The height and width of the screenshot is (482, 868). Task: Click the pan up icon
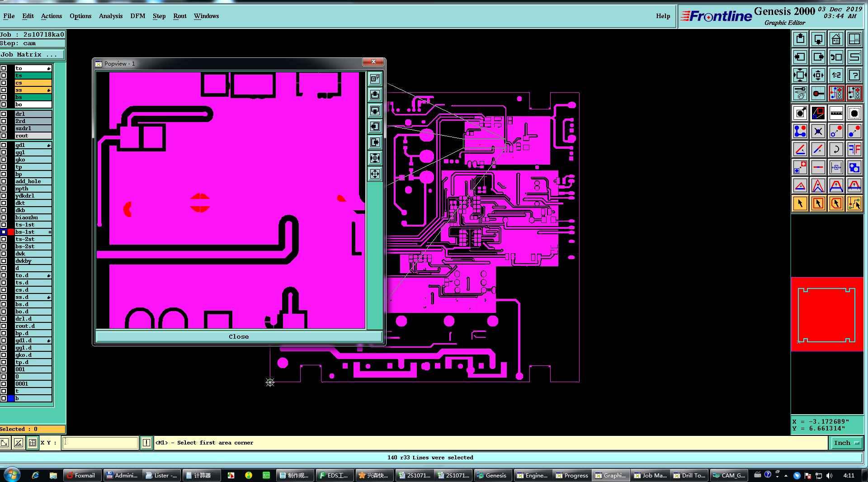coord(800,39)
